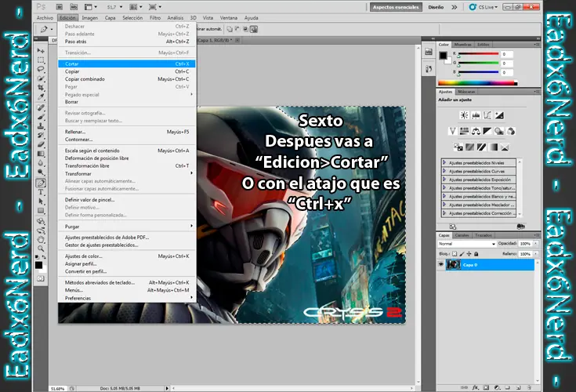This screenshot has width=576, height=392.
Task: Add an Exposure adjustment
Action: coord(499,115)
